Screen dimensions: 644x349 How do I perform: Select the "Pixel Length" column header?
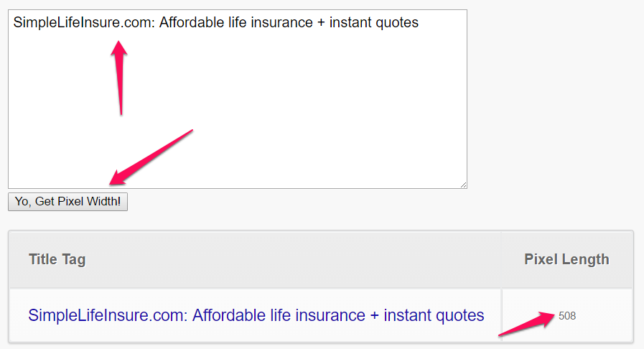tap(566, 259)
